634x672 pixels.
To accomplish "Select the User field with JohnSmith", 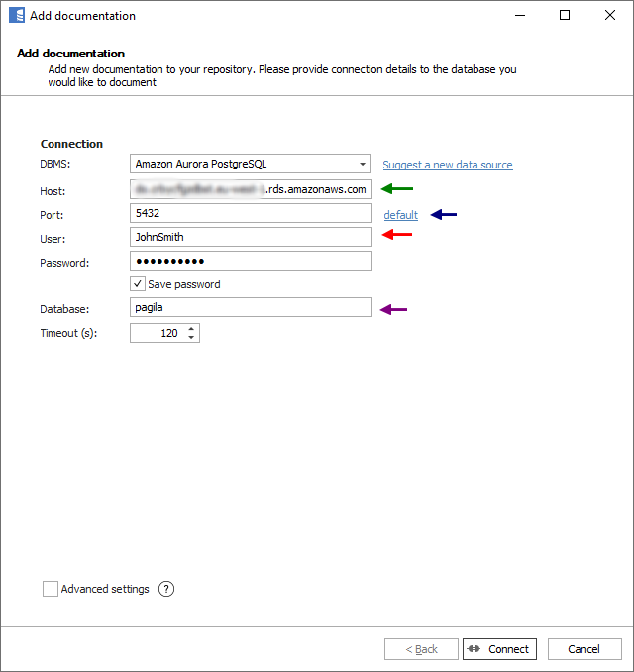I will click(x=251, y=237).
